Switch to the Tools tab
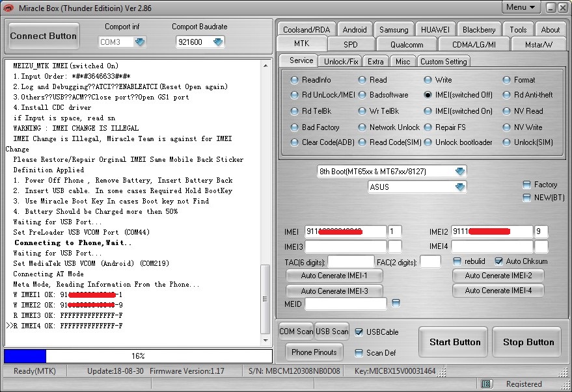572x392 pixels. [x=518, y=29]
